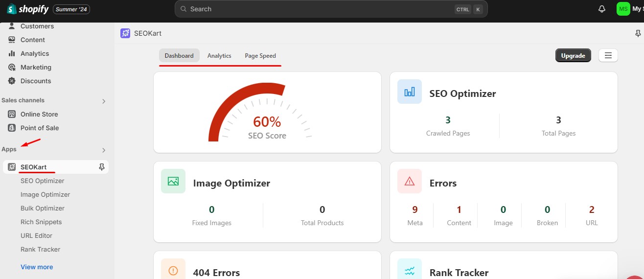The height and width of the screenshot is (279, 644).
Task: Open Image Optimizer in sidebar
Action: point(45,194)
